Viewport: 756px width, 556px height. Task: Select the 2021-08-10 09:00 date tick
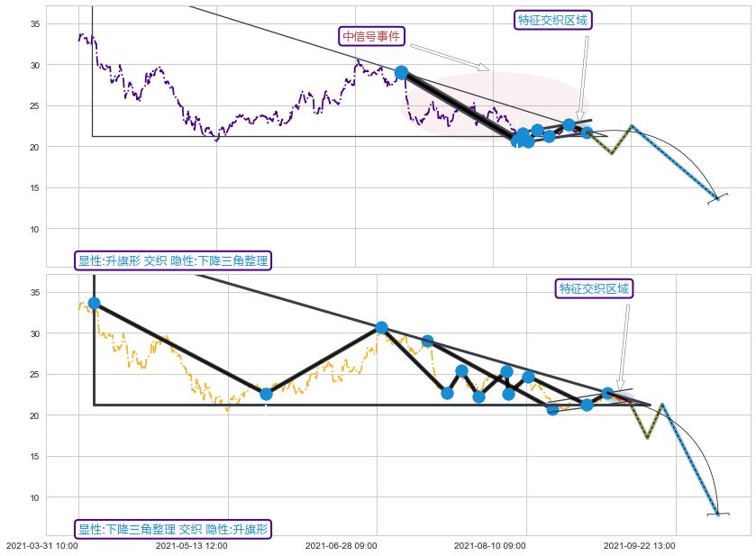[x=489, y=545]
